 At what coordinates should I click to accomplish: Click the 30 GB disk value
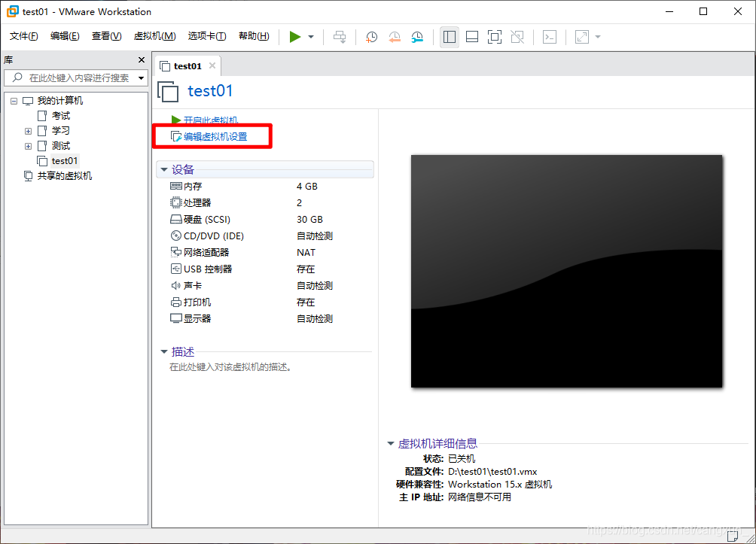pyautogui.click(x=309, y=219)
